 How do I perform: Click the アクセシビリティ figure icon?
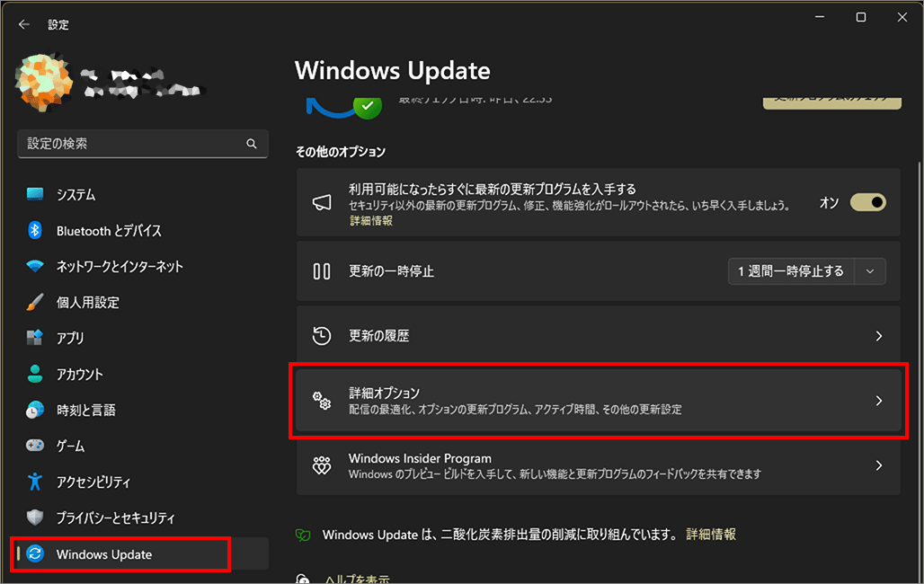pyautogui.click(x=35, y=482)
